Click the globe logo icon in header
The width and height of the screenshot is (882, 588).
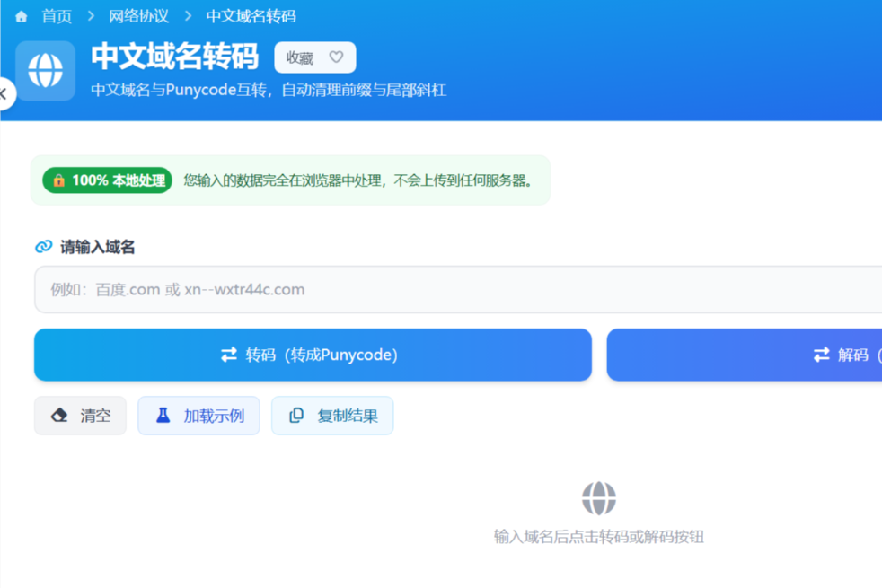coord(46,71)
